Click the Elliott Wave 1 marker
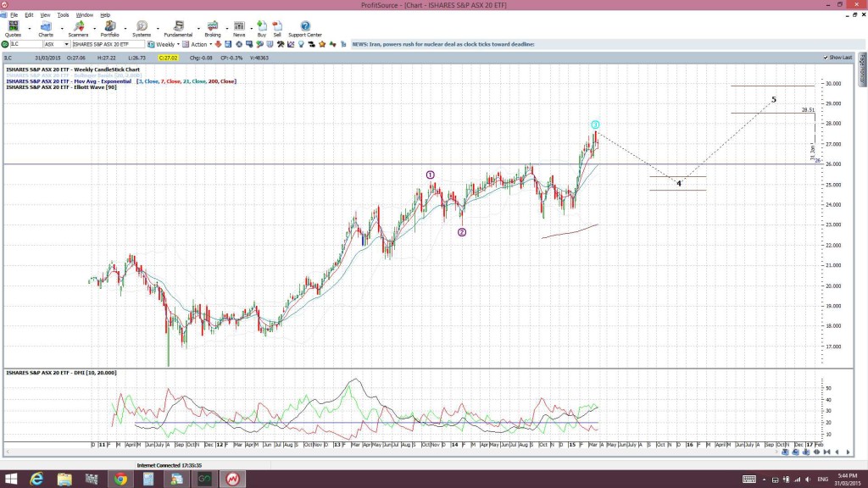The height and width of the screenshot is (488, 868). click(x=430, y=175)
